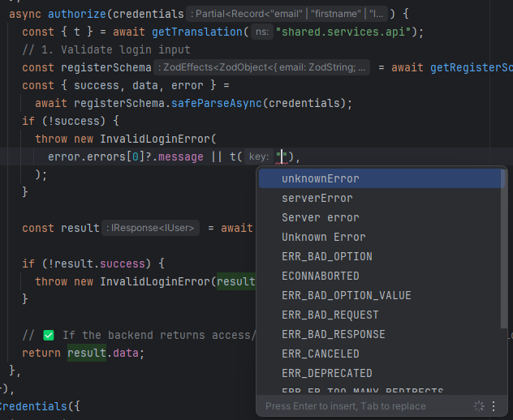Select ERR_DEPRECATED completion entry

[x=380, y=373]
